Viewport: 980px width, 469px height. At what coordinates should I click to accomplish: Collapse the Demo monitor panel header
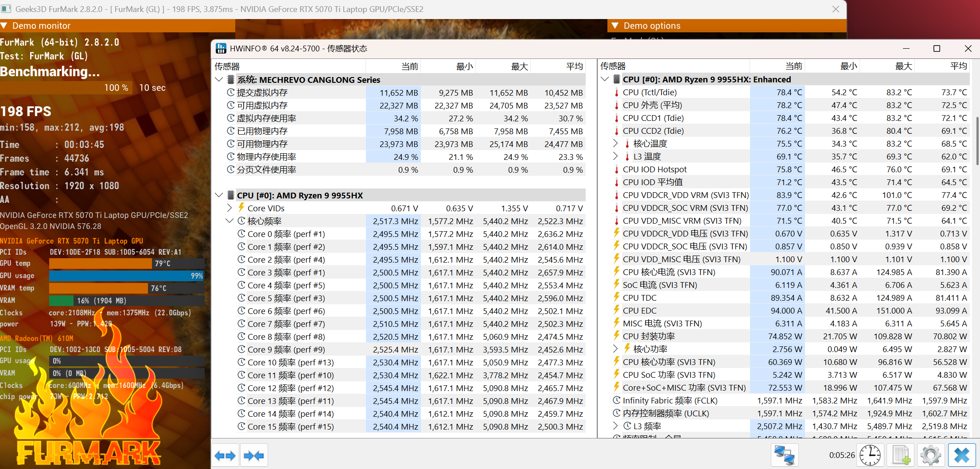[4, 26]
